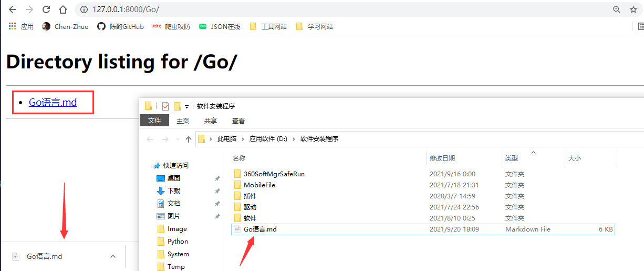644x271 pixels.
Task: View site information icon in address bar
Action: (84, 9)
